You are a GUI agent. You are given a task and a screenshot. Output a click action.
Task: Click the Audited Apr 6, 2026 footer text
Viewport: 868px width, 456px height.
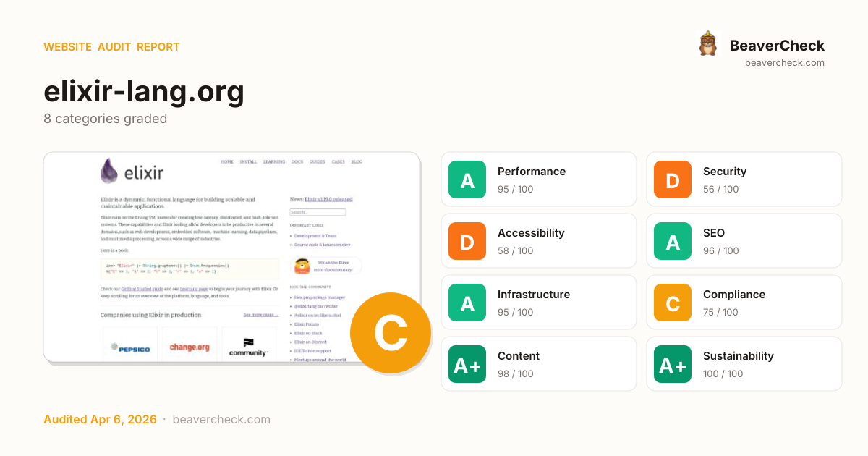(x=100, y=420)
